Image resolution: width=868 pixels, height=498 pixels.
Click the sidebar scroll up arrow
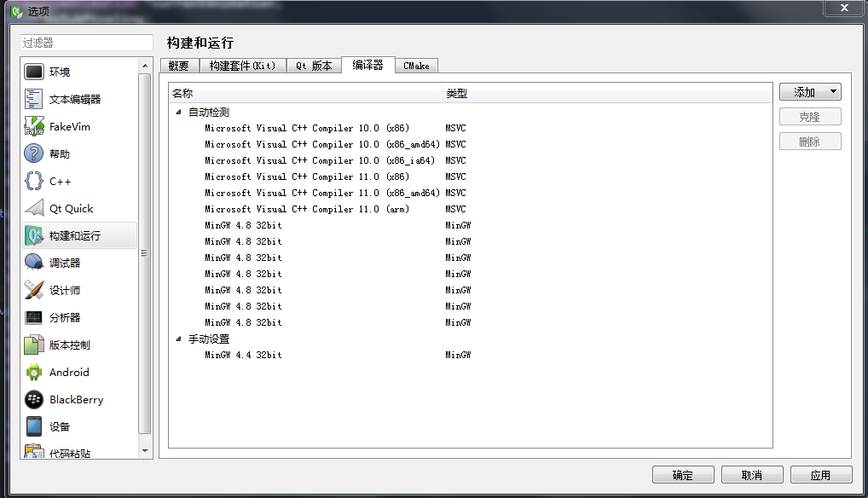click(x=145, y=66)
